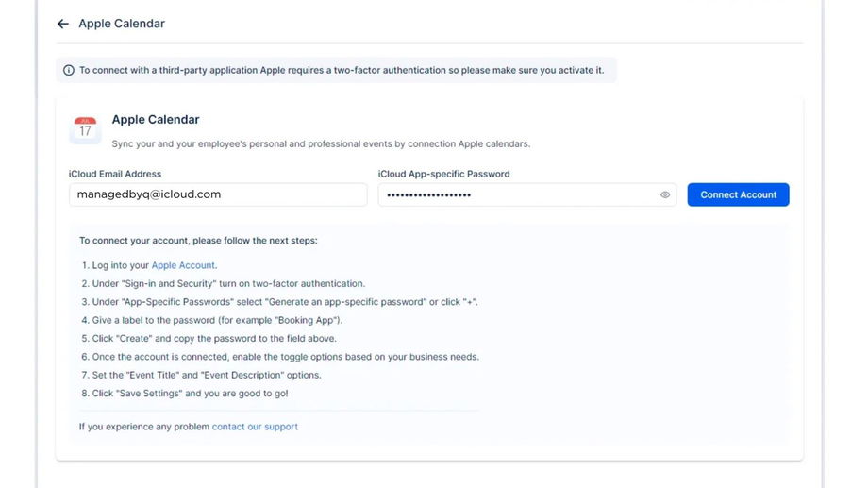Click the iCloud Email Address label
The image size is (868, 488).
point(115,174)
